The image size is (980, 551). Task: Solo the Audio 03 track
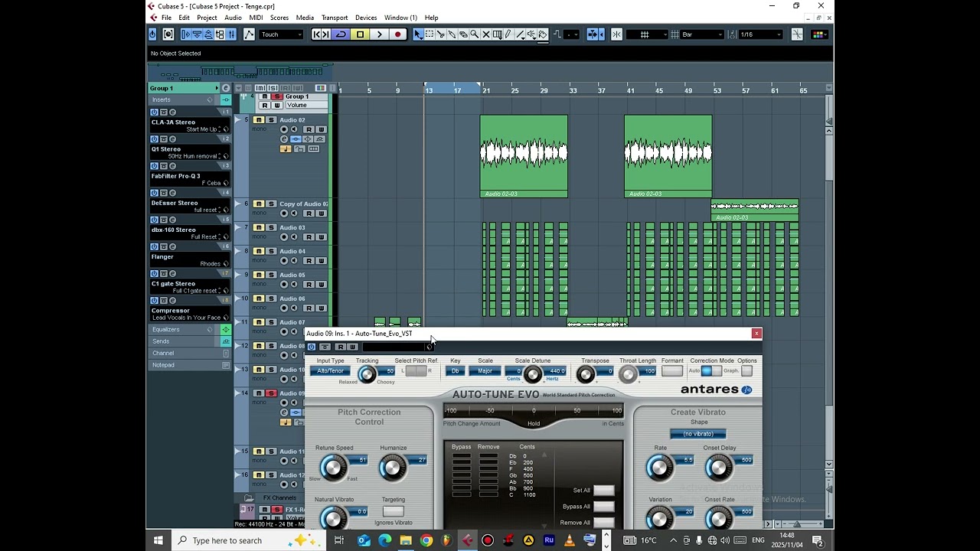pos(270,227)
